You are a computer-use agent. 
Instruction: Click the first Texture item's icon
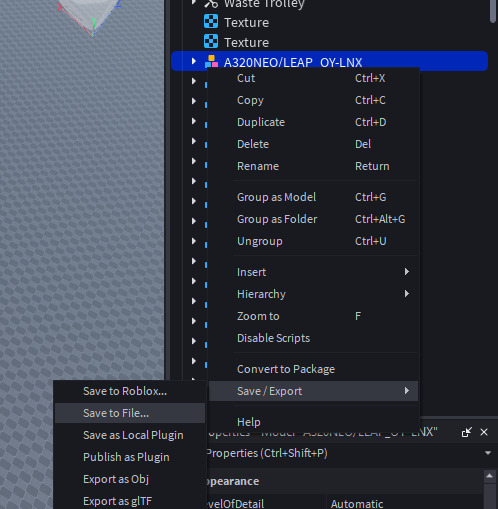[x=211, y=22]
